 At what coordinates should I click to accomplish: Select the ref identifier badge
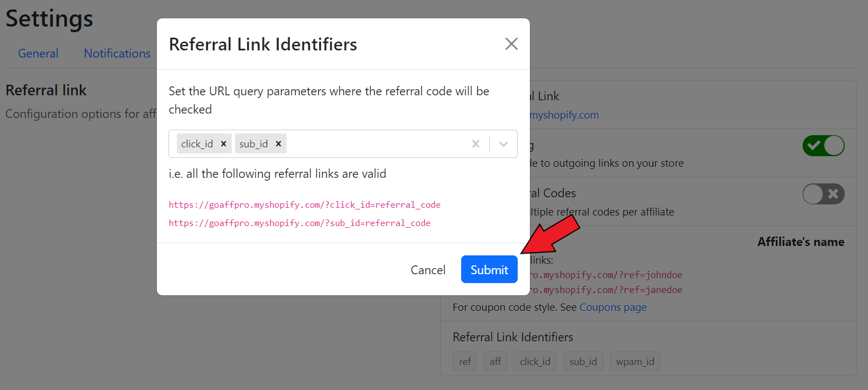tap(465, 362)
